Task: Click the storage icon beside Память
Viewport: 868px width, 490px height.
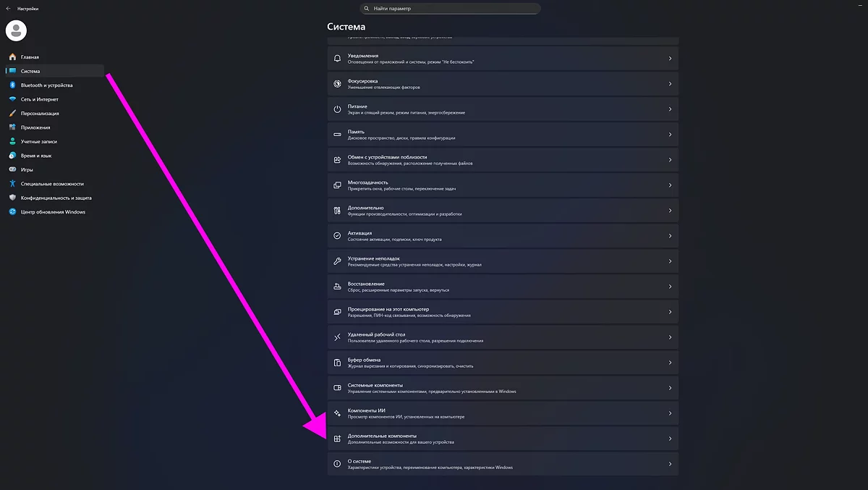Action: pos(337,135)
